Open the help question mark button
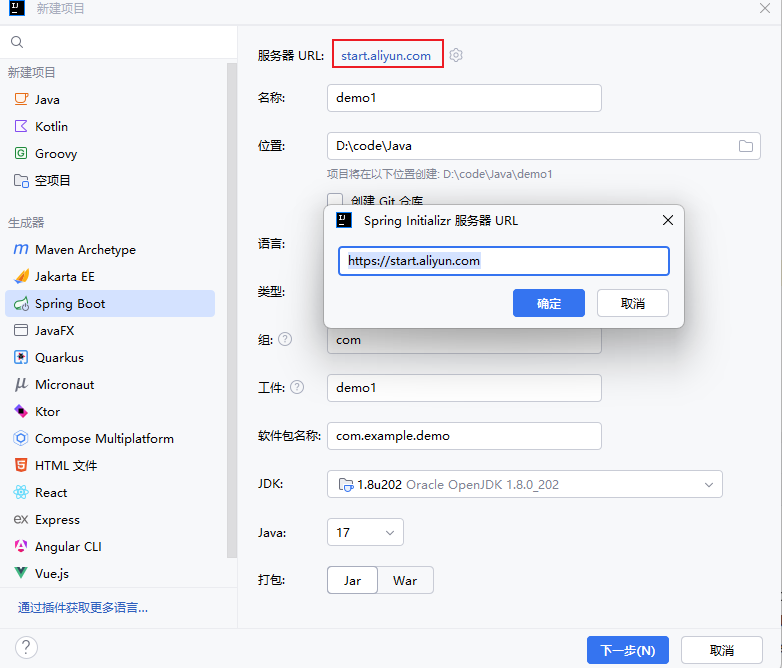This screenshot has height=668, width=782. coord(26,648)
